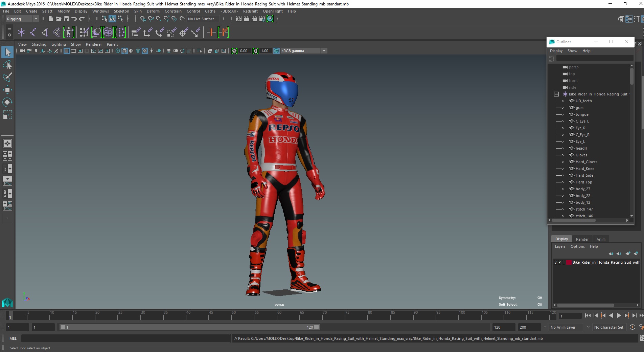Pick the Scale tool
The height and width of the screenshot is (352, 644).
coord(7,115)
